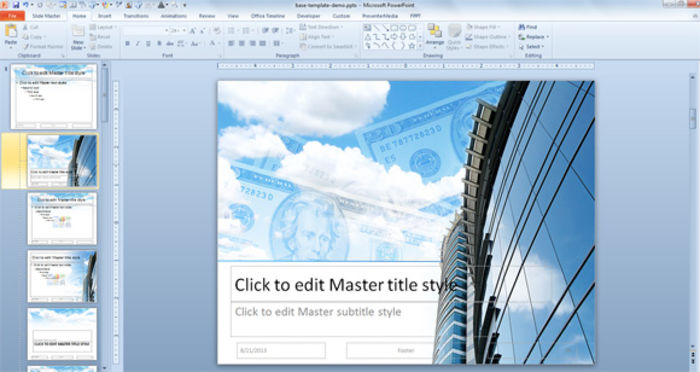Select the first slide master thumbnail
This screenshot has width=700, height=372.
pos(54,96)
